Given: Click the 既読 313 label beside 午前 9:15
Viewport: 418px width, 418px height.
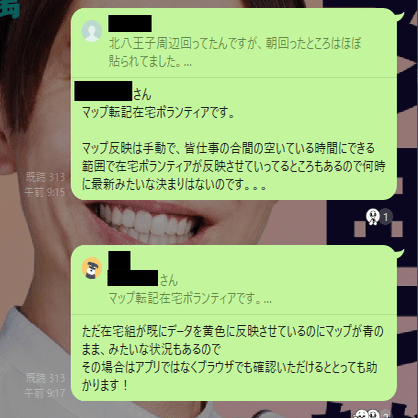Looking at the screenshot, I should click(x=45, y=177).
